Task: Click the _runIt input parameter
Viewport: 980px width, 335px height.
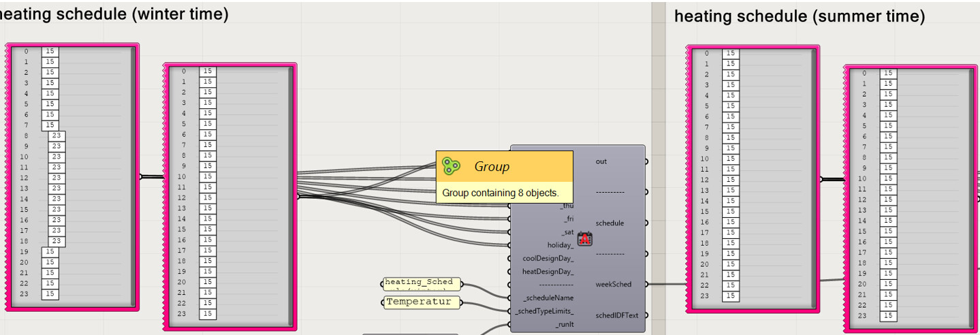Action: tap(565, 325)
